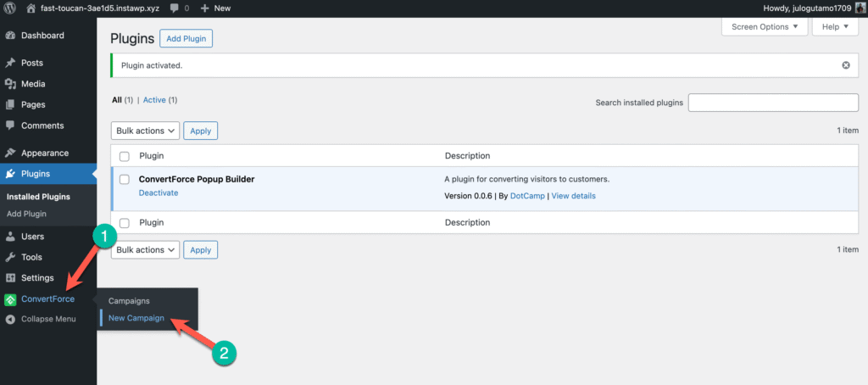Click the green ConvertForce logo icon
The height and width of the screenshot is (385, 868).
[x=10, y=299]
